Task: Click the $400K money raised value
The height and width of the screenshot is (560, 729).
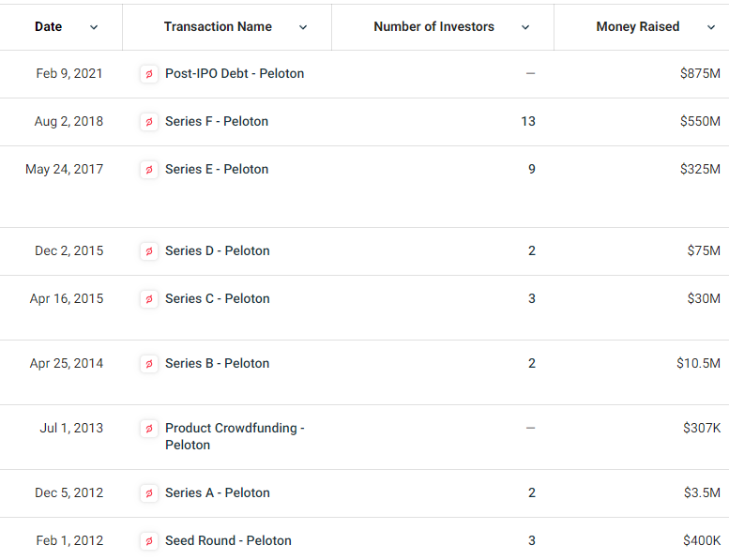Action: click(702, 541)
